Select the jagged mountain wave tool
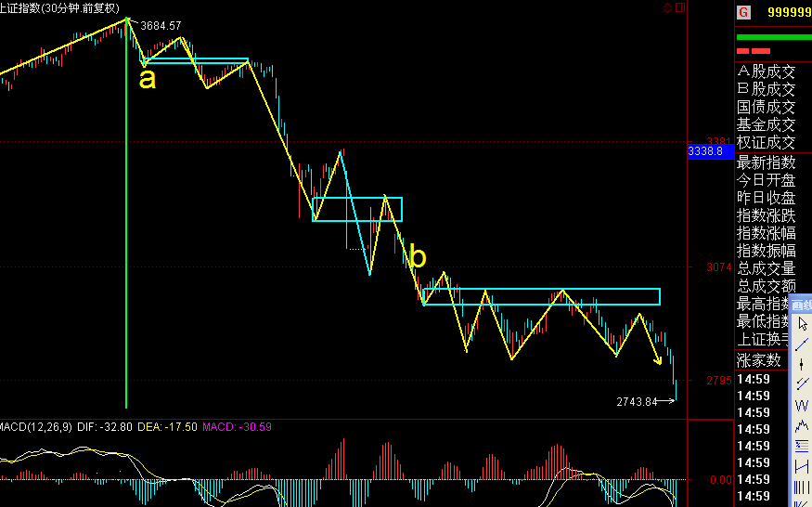Viewport: 812px width, 507px height. [802, 426]
